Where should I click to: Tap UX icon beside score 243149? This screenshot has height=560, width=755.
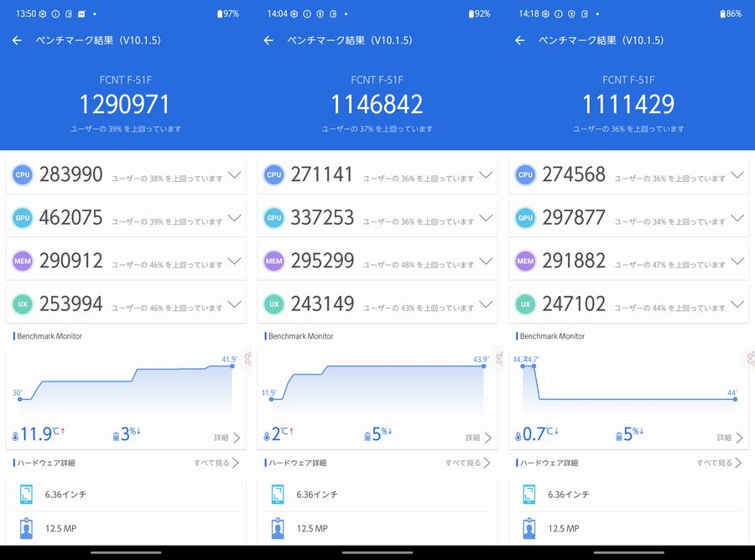(274, 304)
